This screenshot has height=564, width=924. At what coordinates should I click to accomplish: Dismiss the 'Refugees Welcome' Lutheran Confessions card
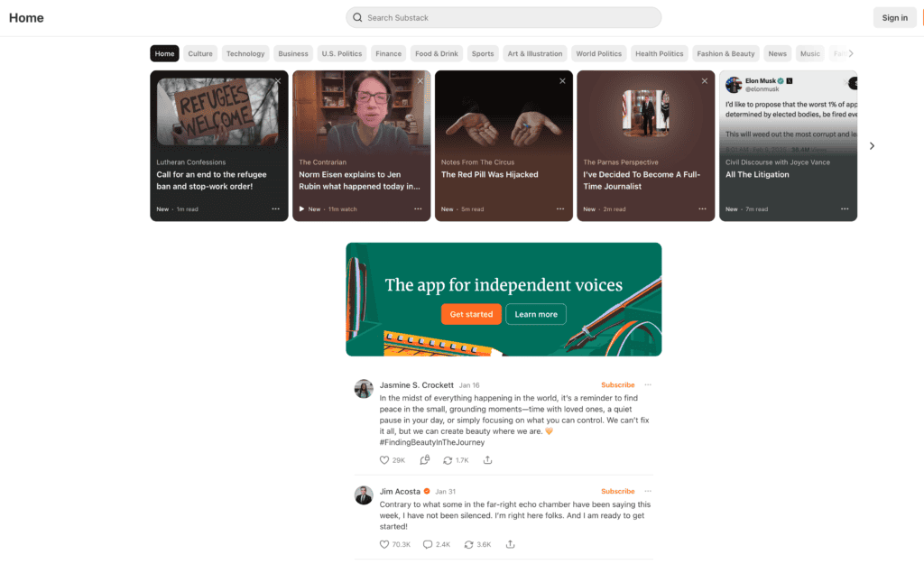click(x=278, y=81)
